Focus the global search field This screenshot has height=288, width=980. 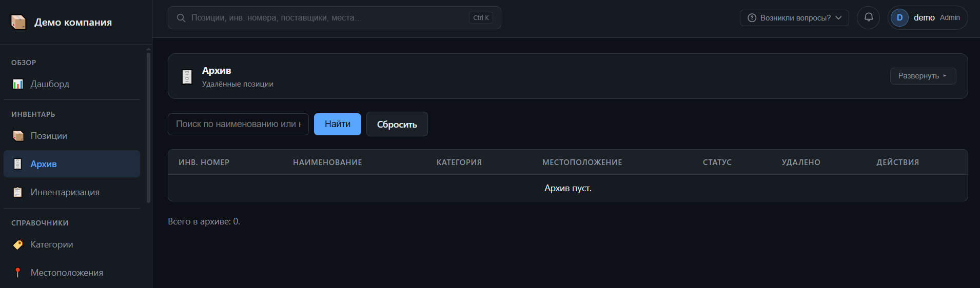pyautogui.click(x=335, y=18)
